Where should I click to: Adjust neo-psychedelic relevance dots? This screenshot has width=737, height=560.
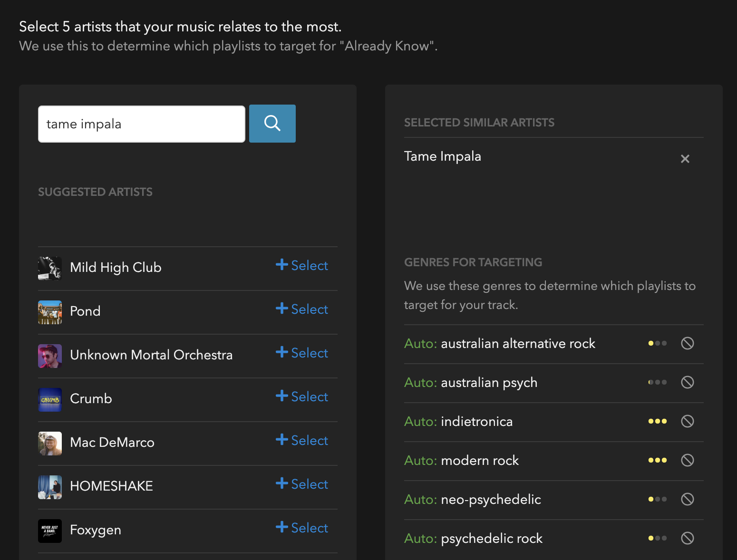click(x=658, y=499)
